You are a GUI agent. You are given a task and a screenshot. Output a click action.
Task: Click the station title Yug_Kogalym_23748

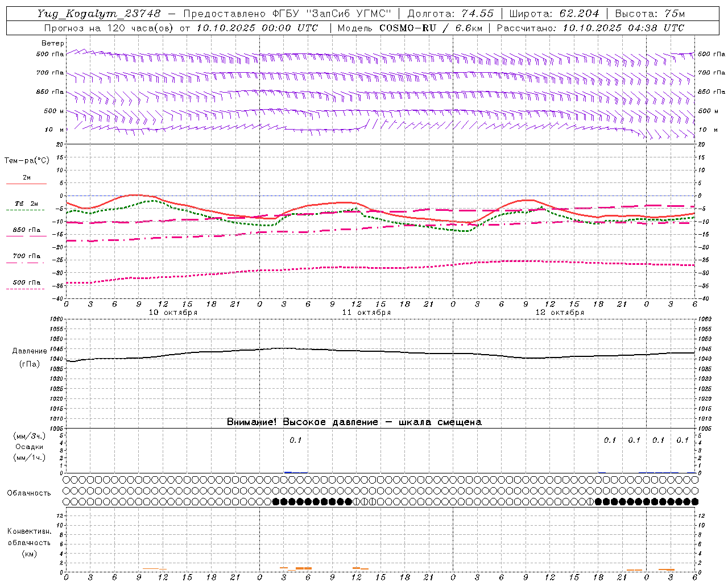99,14
